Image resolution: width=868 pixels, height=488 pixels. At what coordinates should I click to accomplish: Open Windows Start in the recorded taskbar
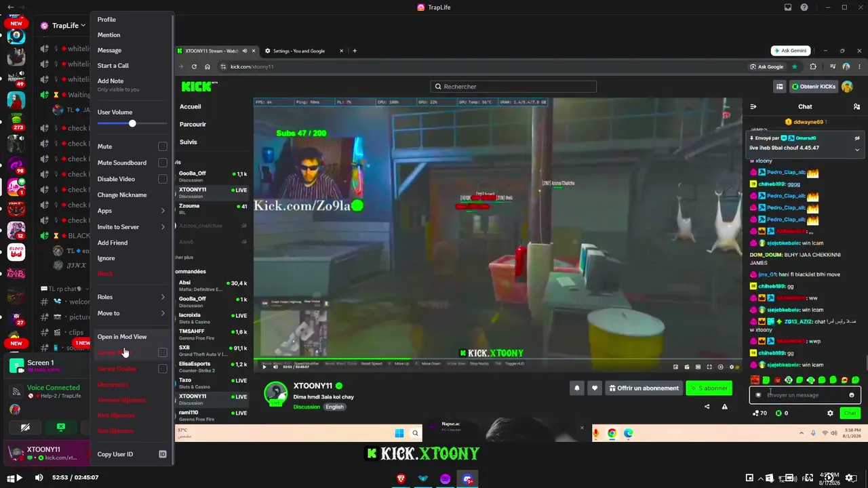coord(399,433)
